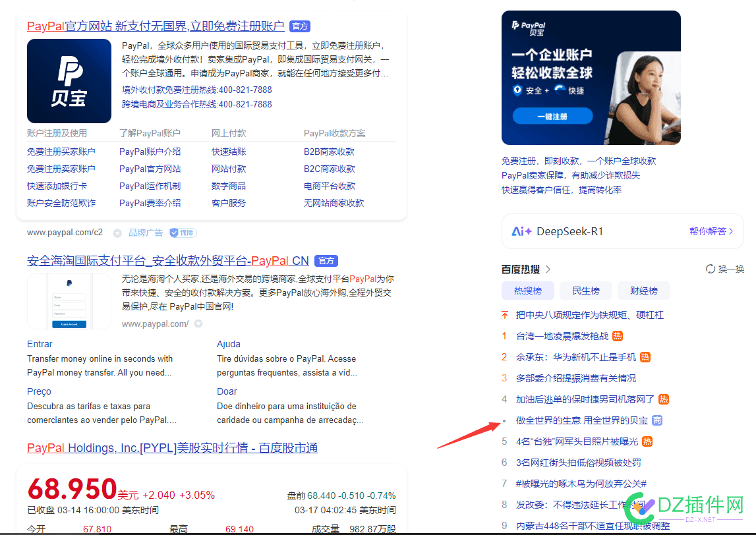Click the 热 badge next to 余承东 item
Image resolution: width=756 pixels, height=535 pixels.
click(x=645, y=357)
